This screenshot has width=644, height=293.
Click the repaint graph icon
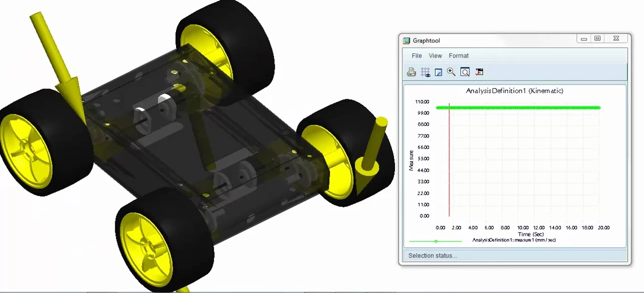pyautogui.click(x=438, y=72)
